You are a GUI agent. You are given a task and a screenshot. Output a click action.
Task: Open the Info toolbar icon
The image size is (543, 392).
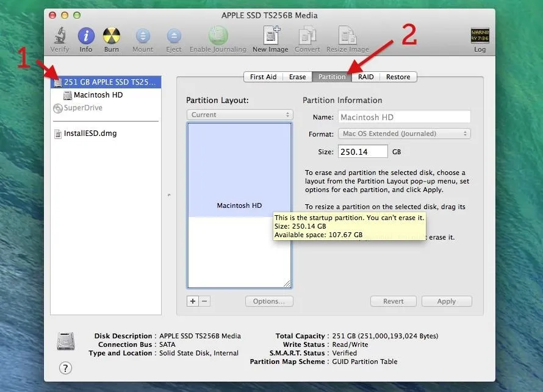86,35
